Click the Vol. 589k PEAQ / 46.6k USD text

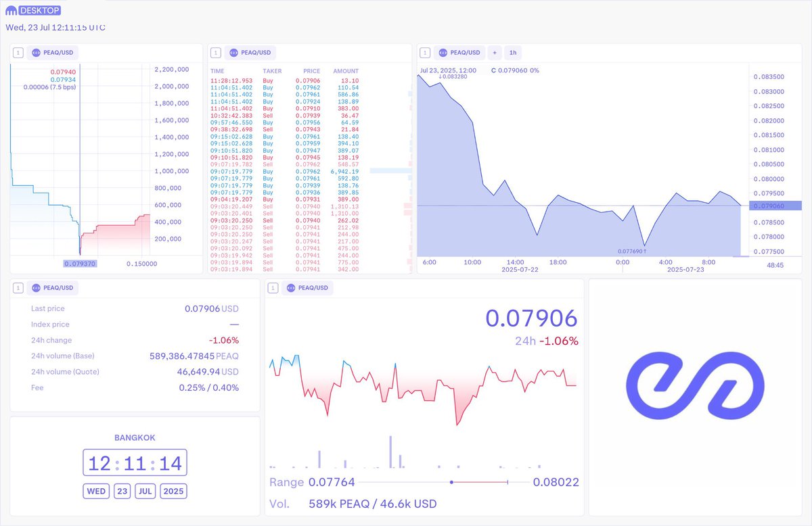(353, 504)
